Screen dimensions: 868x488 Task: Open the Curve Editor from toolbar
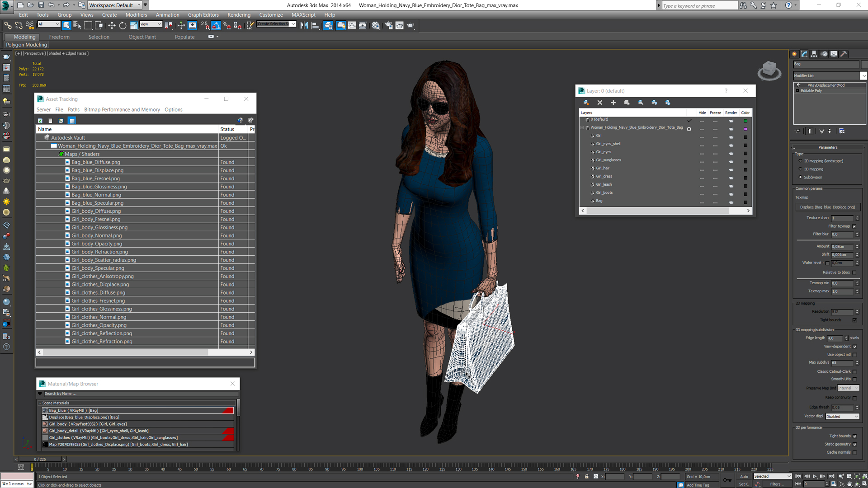(352, 26)
